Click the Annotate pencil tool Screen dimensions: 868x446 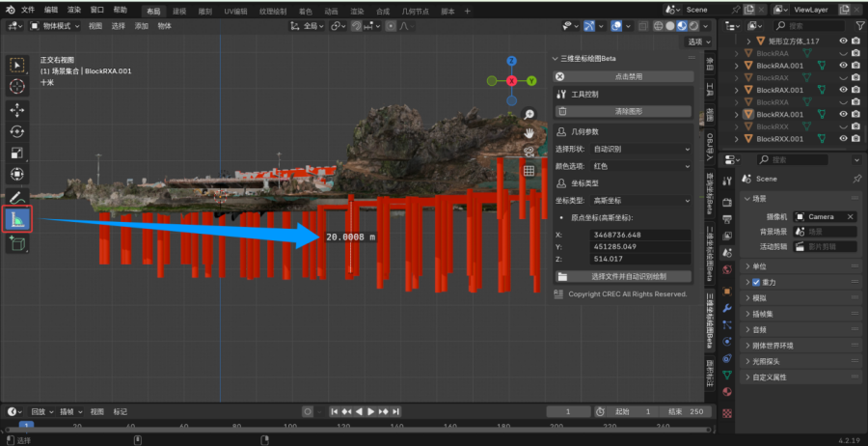(17, 198)
